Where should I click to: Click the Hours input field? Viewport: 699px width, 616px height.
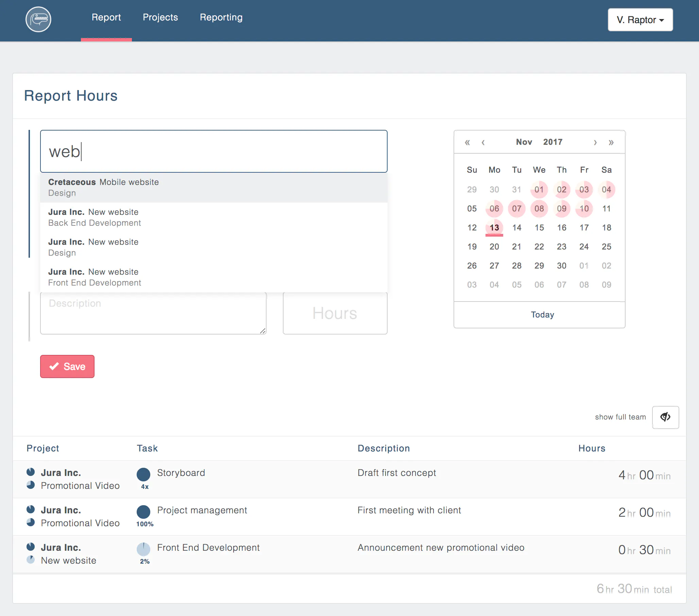point(335,313)
